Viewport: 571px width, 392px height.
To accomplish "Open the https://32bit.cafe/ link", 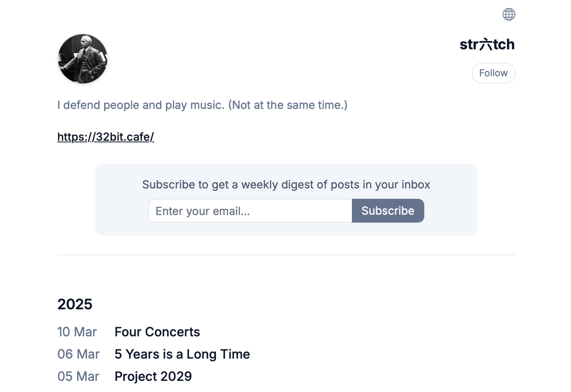I will pyautogui.click(x=106, y=137).
